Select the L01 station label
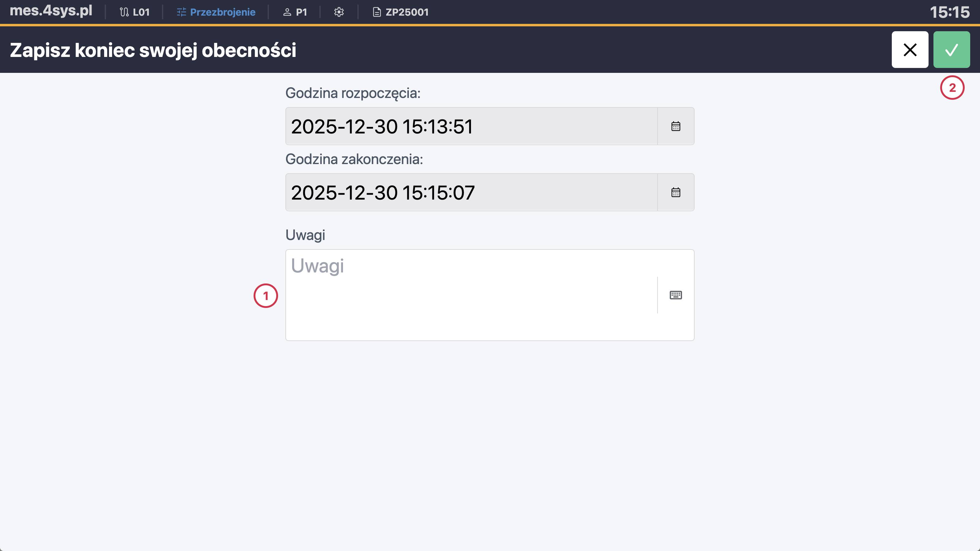980x551 pixels. click(x=141, y=12)
